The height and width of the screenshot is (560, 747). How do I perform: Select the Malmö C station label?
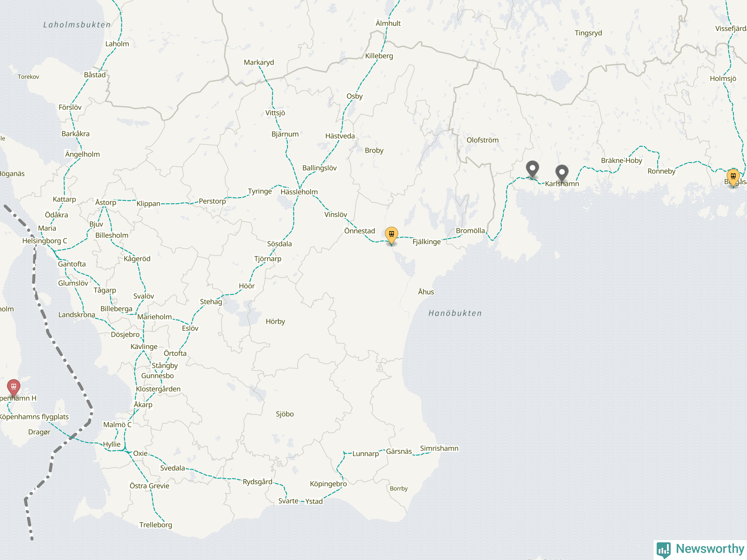(117, 425)
